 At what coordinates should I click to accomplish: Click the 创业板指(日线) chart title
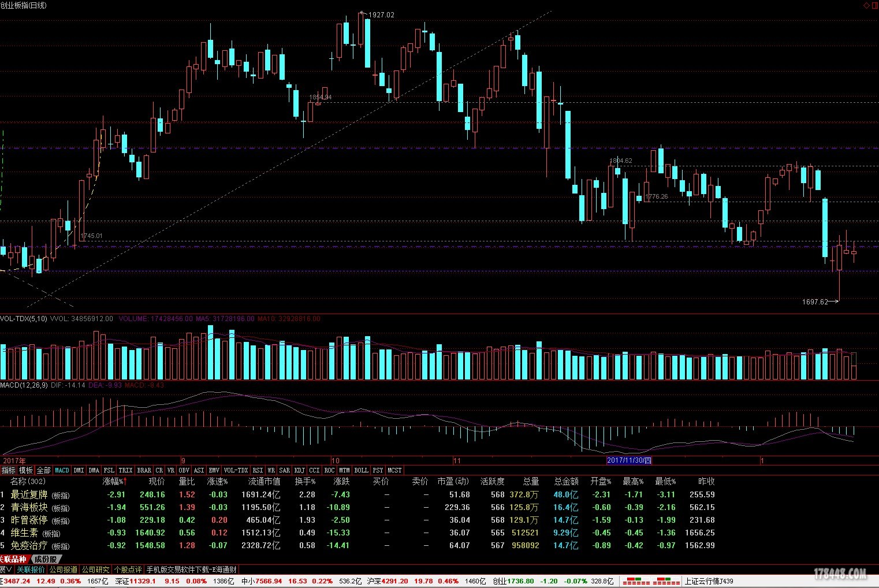(24, 5)
